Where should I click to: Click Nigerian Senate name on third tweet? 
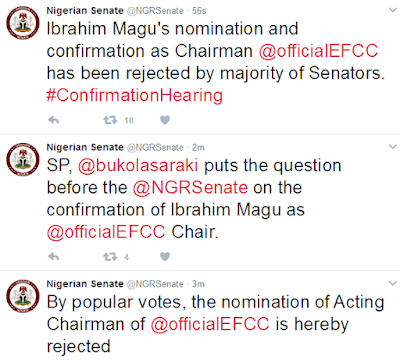(85, 284)
